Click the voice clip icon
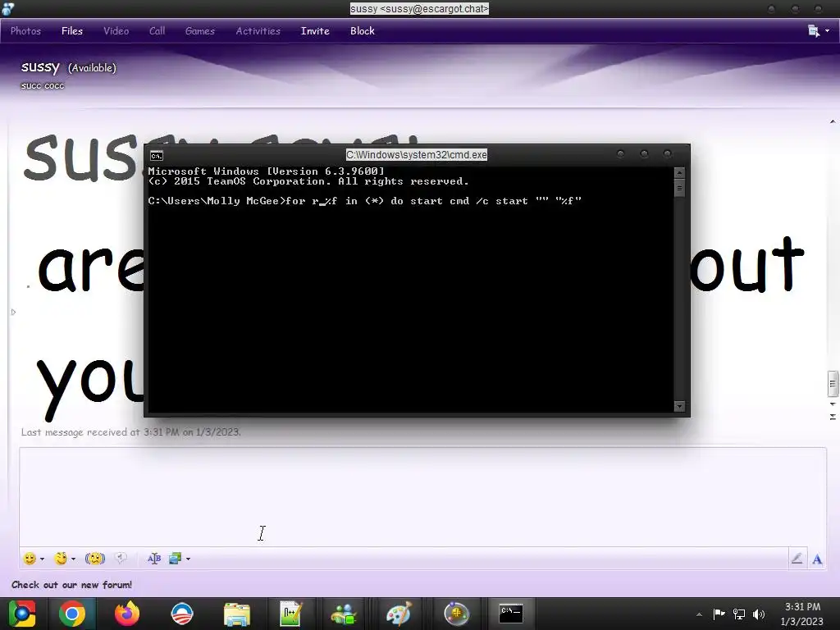 [x=121, y=558]
